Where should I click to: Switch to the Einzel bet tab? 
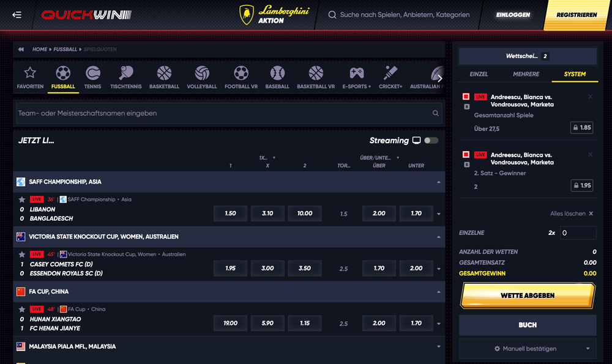[x=479, y=74]
